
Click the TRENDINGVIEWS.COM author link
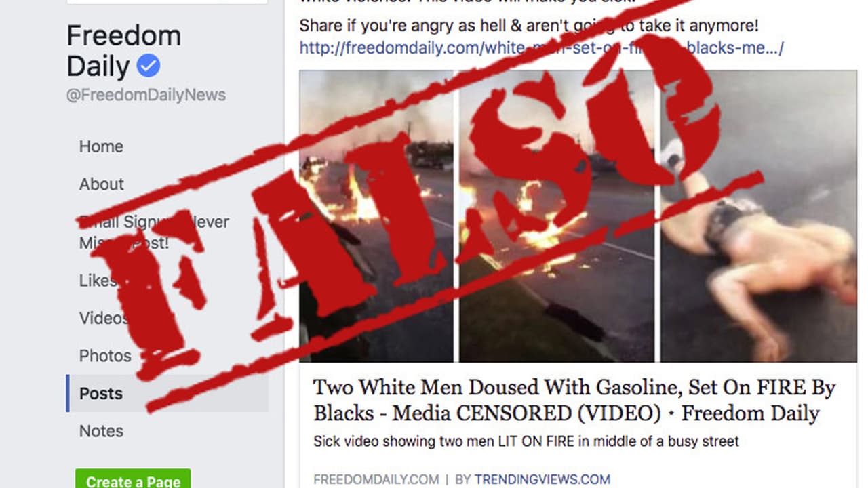[x=542, y=479]
